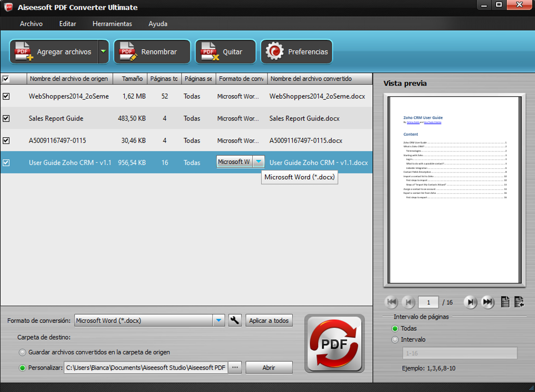Click the Nombre del archivo convertido header
The height and width of the screenshot is (392, 535).
pyautogui.click(x=320, y=79)
